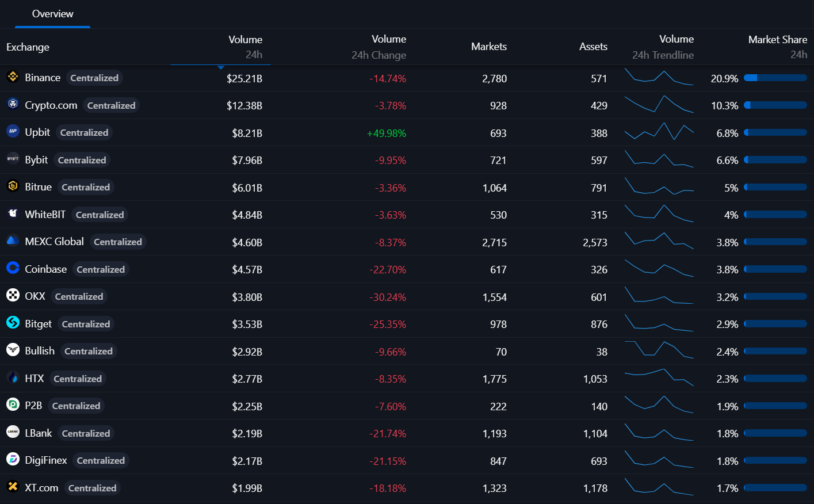Click OKX's -30.24% volume change
The height and width of the screenshot is (504, 814).
pos(388,297)
